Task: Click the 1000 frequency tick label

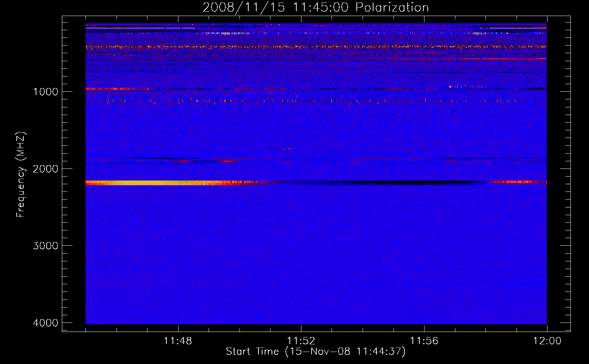Action: coord(46,91)
